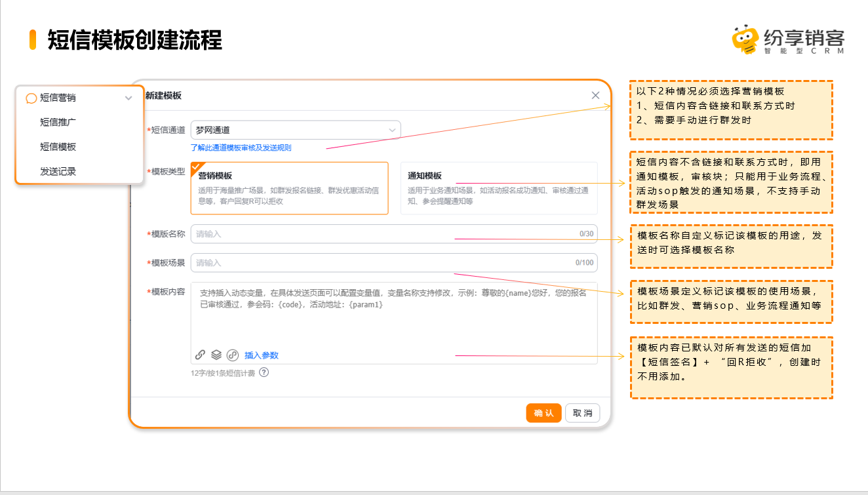
Task: Click the 确认 button
Action: 543,413
